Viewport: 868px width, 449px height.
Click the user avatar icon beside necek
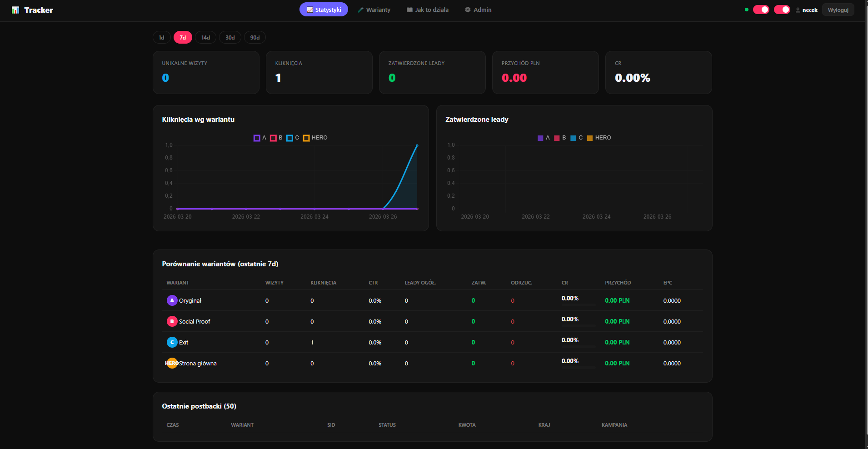pyautogui.click(x=798, y=10)
